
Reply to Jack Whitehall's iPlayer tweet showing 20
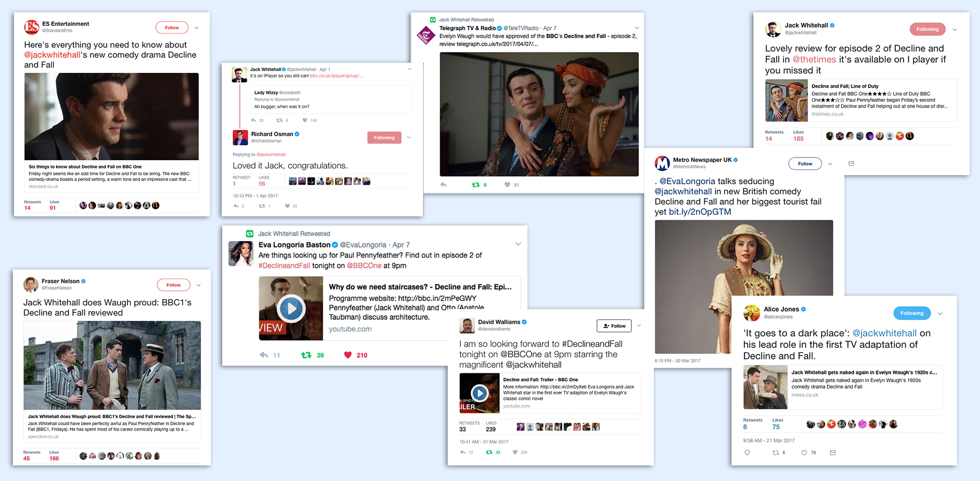point(253,120)
